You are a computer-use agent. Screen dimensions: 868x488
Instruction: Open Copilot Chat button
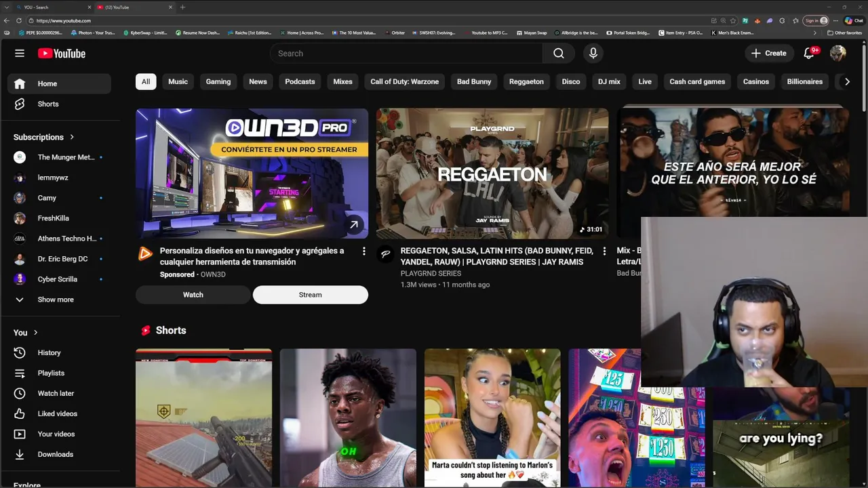[853, 20]
